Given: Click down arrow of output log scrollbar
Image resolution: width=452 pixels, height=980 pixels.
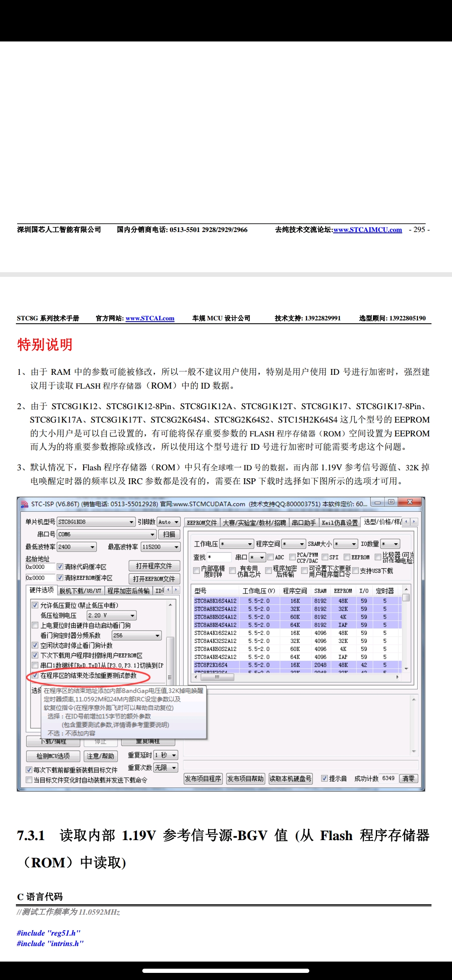Looking at the screenshot, I should pos(413,752).
